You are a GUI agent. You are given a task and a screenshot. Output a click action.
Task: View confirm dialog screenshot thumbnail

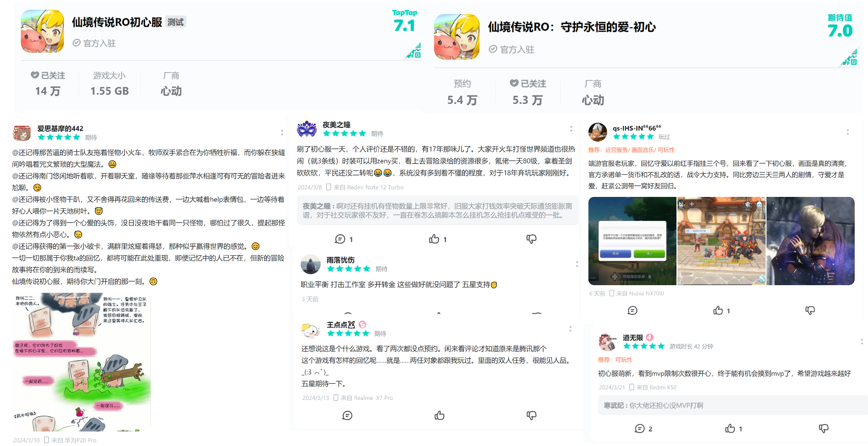pos(632,241)
